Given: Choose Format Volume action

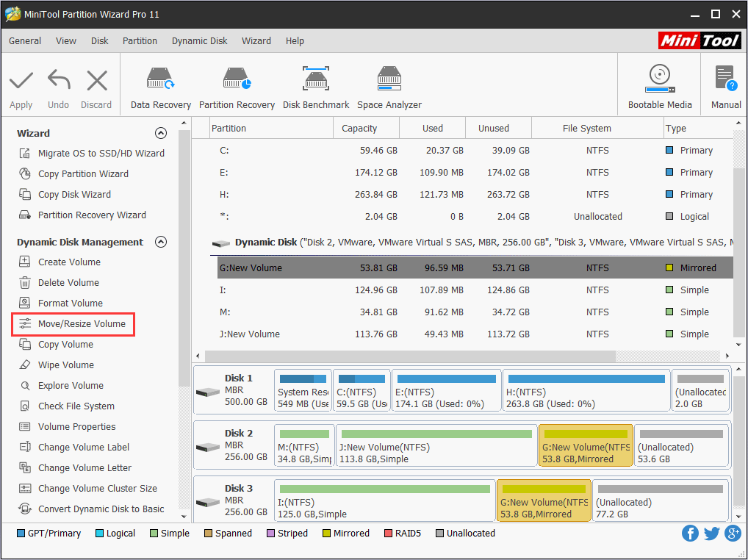Looking at the screenshot, I should (60, 303).
